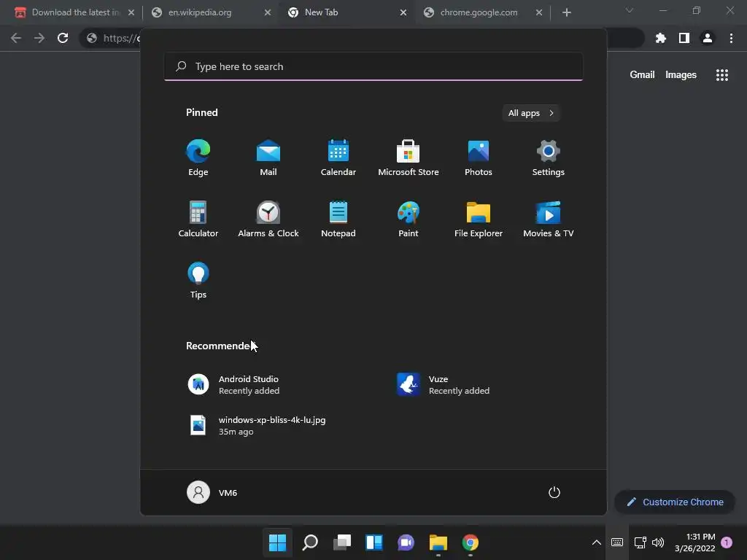This screenshot has height=560, width=747.
Task: Open network status in system tray
Action: coord(640,542)
